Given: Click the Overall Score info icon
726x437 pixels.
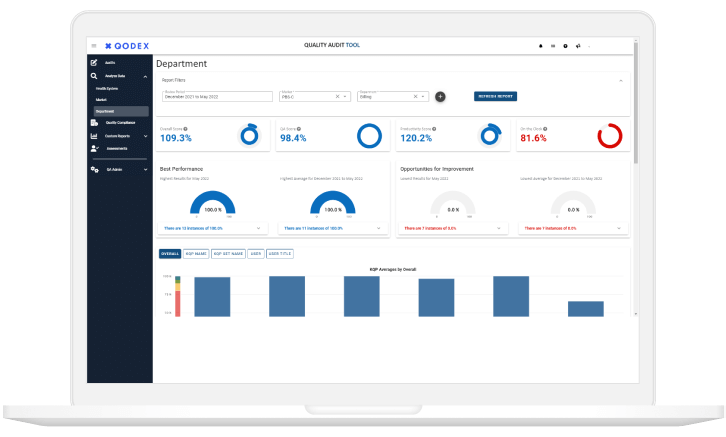Looking at the screenshot, I should (x=186, y=129).
